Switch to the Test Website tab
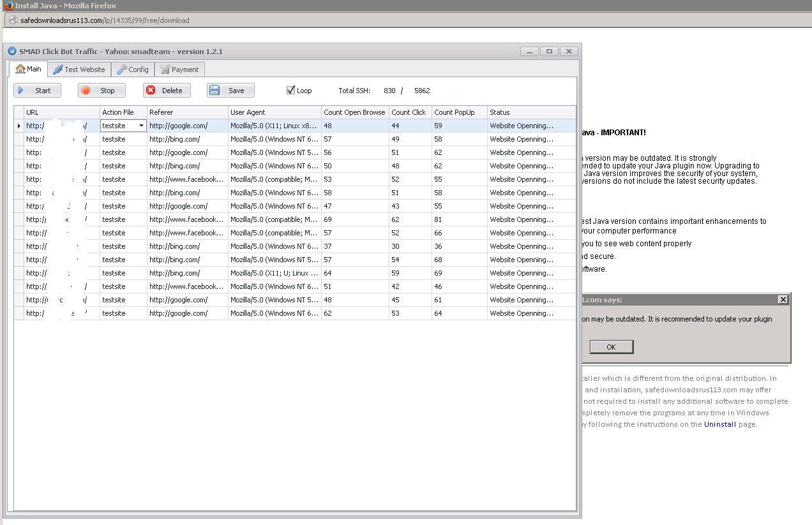The height and width of the screenshot is (525, 812). pyautogui.click(x=79, y=70)
